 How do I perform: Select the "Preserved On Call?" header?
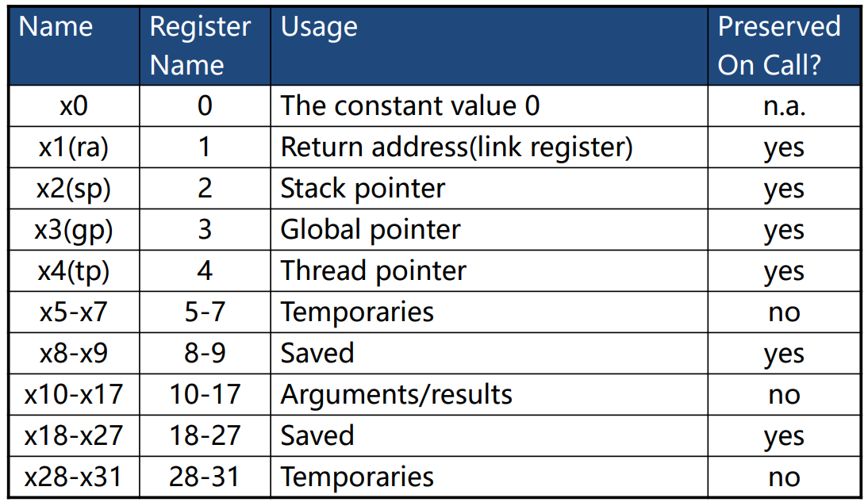778,45
